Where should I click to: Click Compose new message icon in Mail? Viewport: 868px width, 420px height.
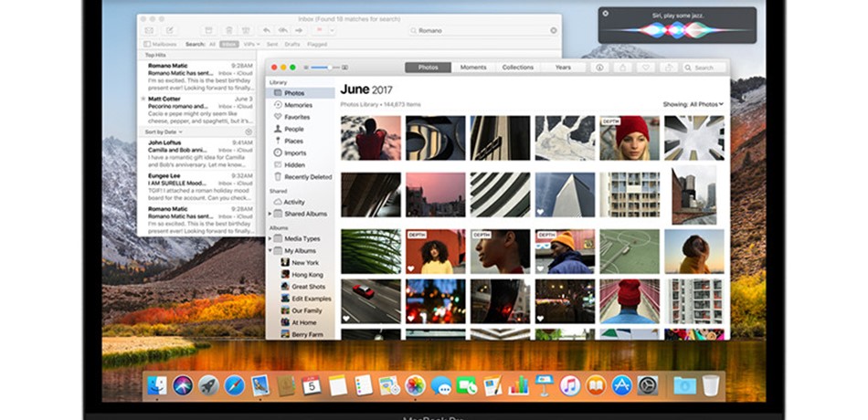pos(170,30)
